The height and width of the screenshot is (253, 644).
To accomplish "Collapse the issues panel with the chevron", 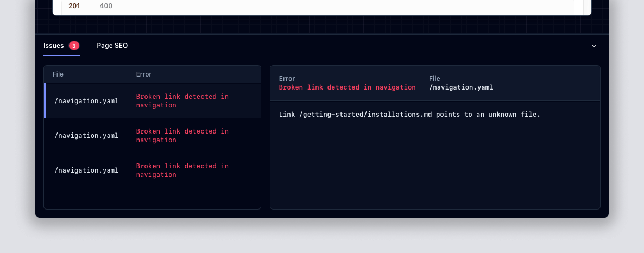I will (x=594, y=46).
